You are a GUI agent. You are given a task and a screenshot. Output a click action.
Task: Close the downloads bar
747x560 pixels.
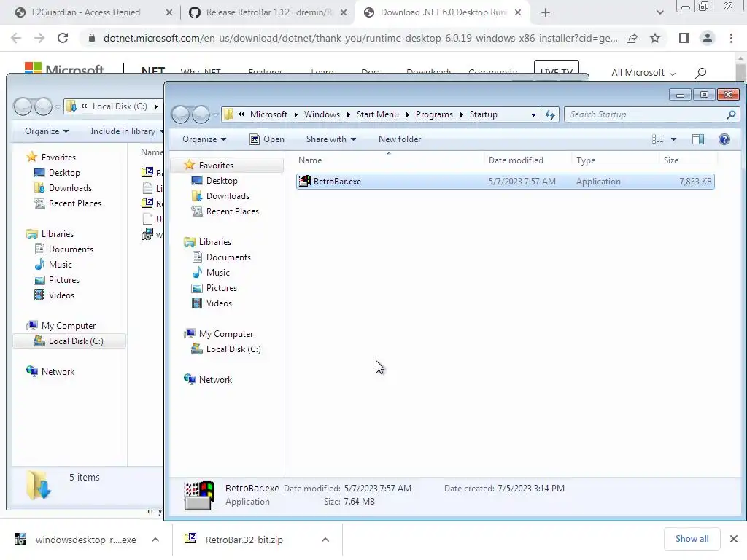[734, 539]
